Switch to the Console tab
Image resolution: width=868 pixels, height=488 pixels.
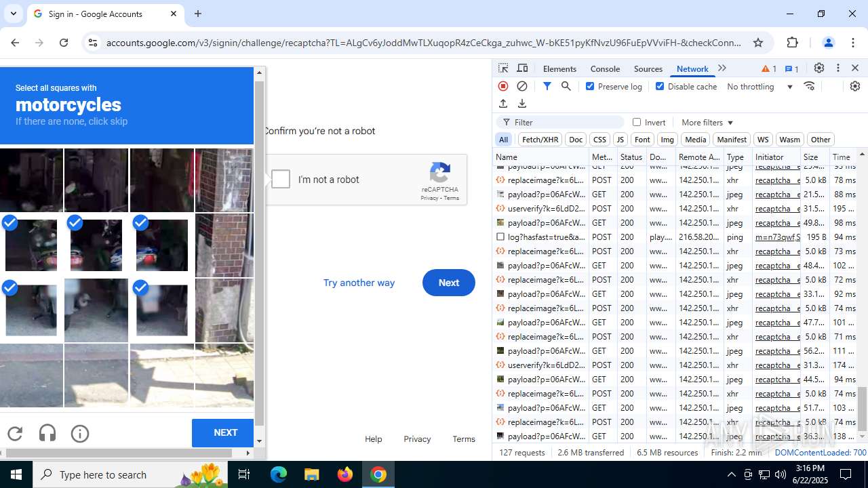click(605, 68)
